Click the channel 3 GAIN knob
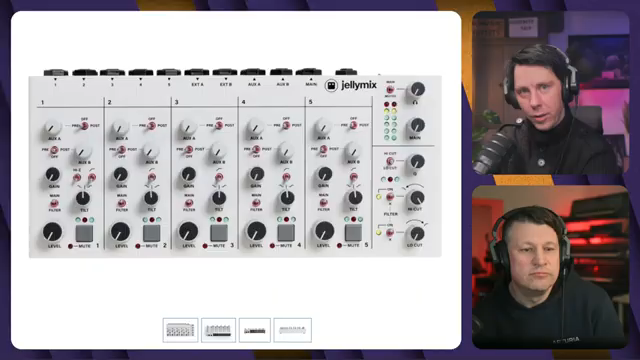640x360 pixels. (x=188, y=174)
